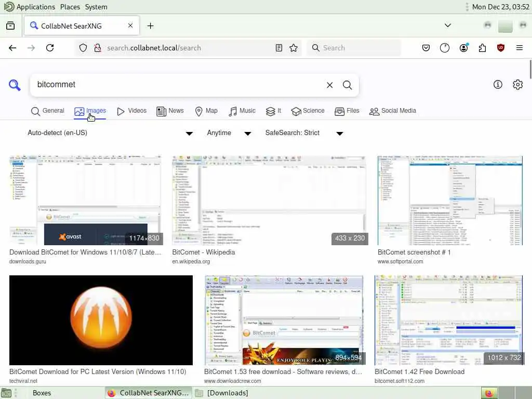Open the BitComet 1.53 free download thumbnail
Screen dimensions: 532x399
pyautogui.click(x=285, y=320)
